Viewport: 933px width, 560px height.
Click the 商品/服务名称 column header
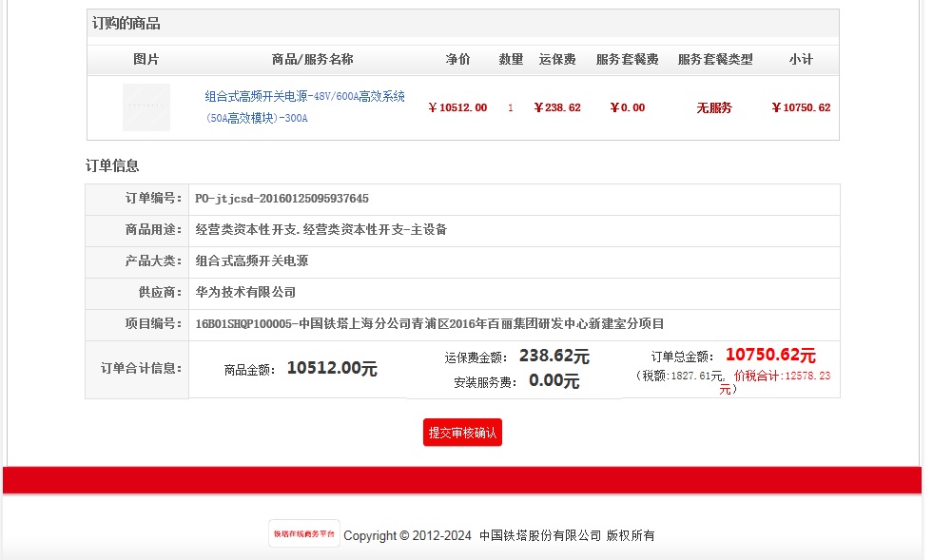coord(312,59)
